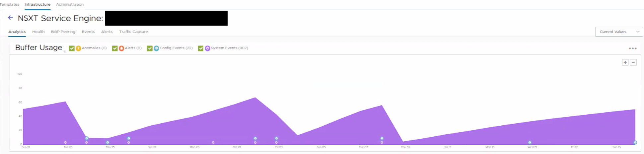Open the Administration top menu

pyautogui.click(x=70, y=4)
